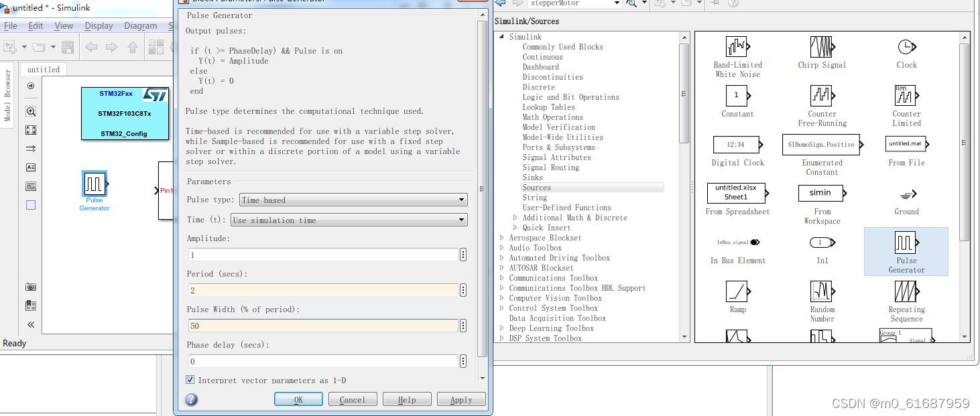Open the Pulse type dropdown
The width and height of the screenshot is (980, 416).
click(461, 199)
